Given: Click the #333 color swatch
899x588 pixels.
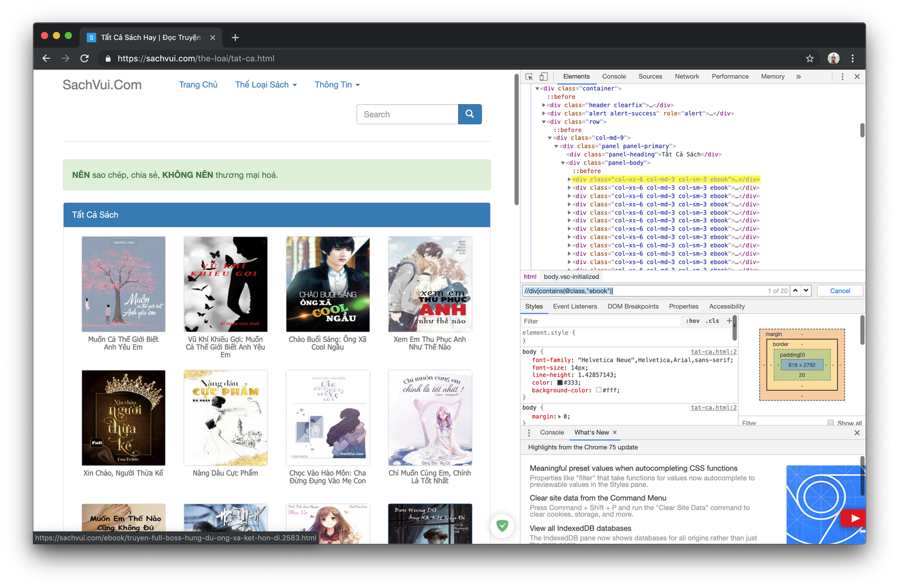Looking at the screenshot, I should pyautogui.click(x=560, y=383).
